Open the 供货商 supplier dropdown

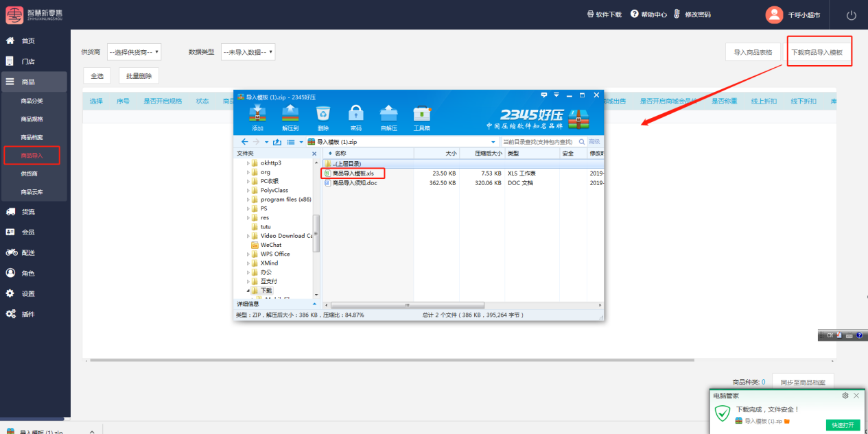(x=134, y=52)
